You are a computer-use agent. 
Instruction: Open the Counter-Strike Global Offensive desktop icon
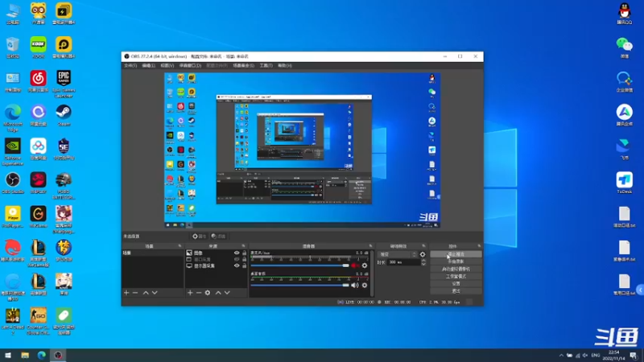click(38, 320)
